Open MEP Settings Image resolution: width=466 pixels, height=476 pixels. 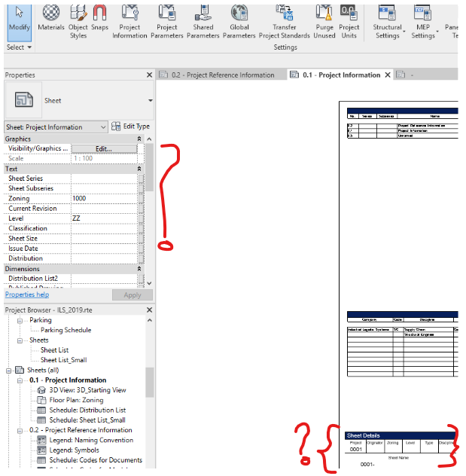(423, 22)
